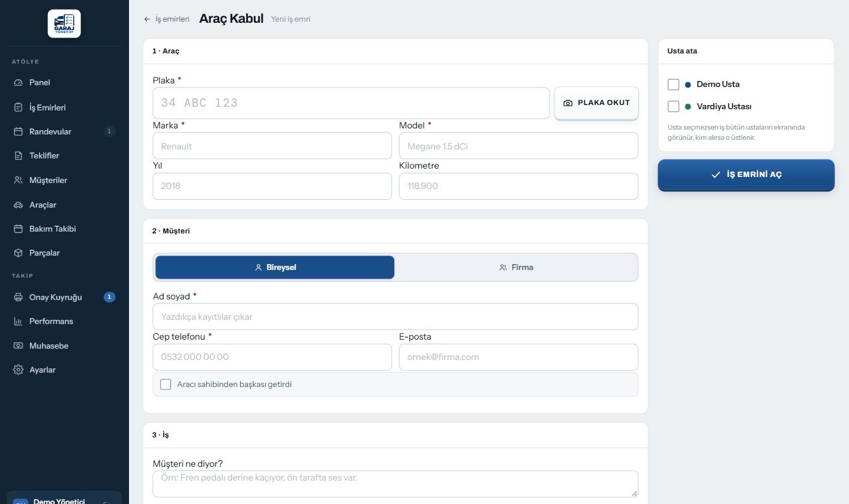Click the İŞ EMRİNİ AÇ button
The height and width of the screenshot is (504, 849).
point(746,175)
